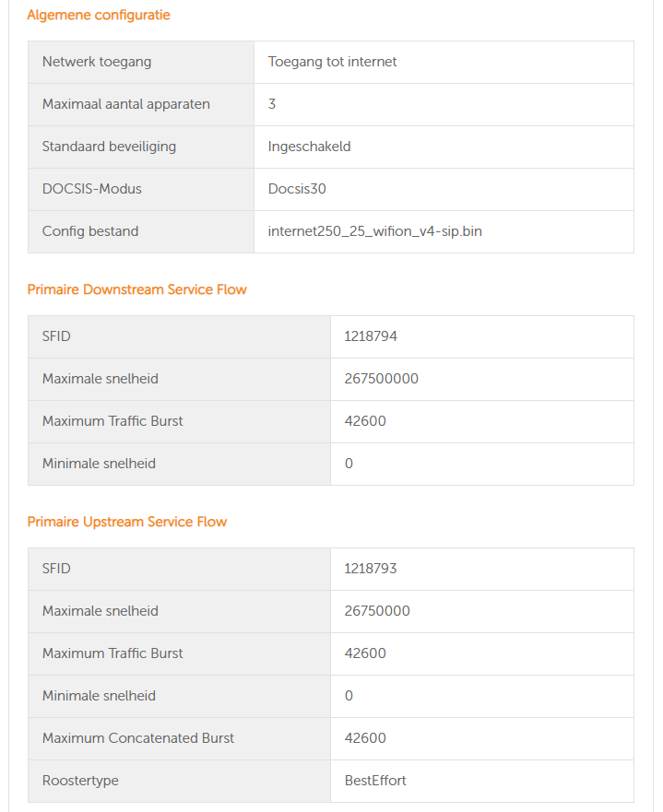Click the Standaard beveiliging label
The width and height of the screenshot is (663, 812).
109,147
